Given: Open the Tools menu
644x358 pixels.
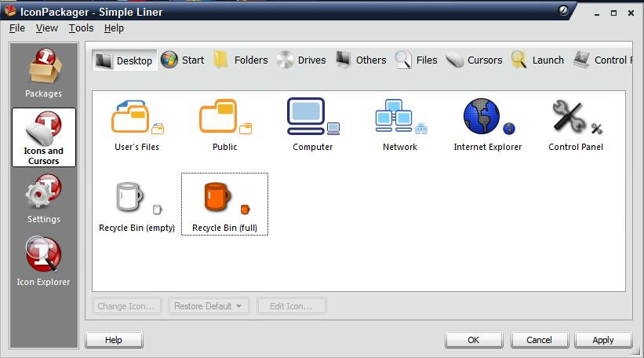Looking at the screenshot, I should pos(81,28).
